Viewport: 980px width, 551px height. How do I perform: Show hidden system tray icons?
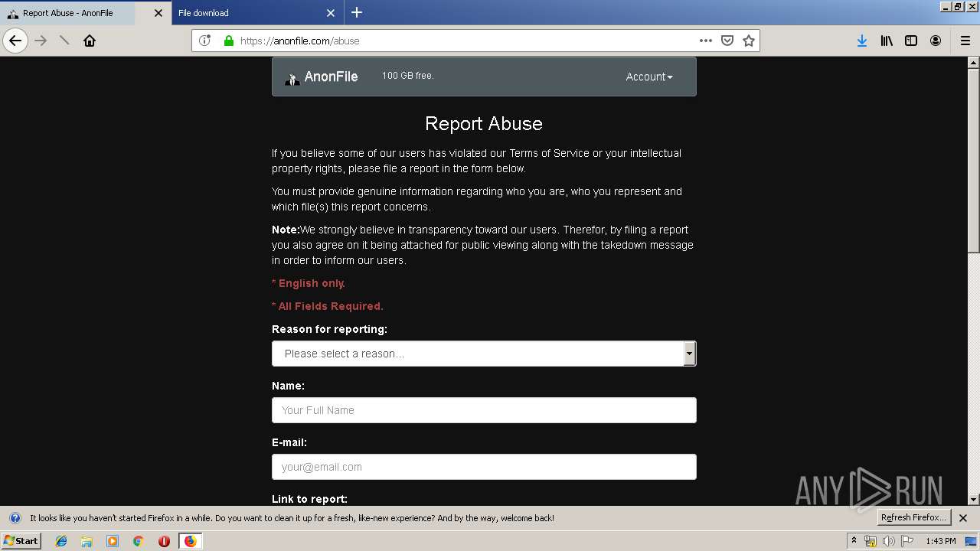[x=854, y=540]
